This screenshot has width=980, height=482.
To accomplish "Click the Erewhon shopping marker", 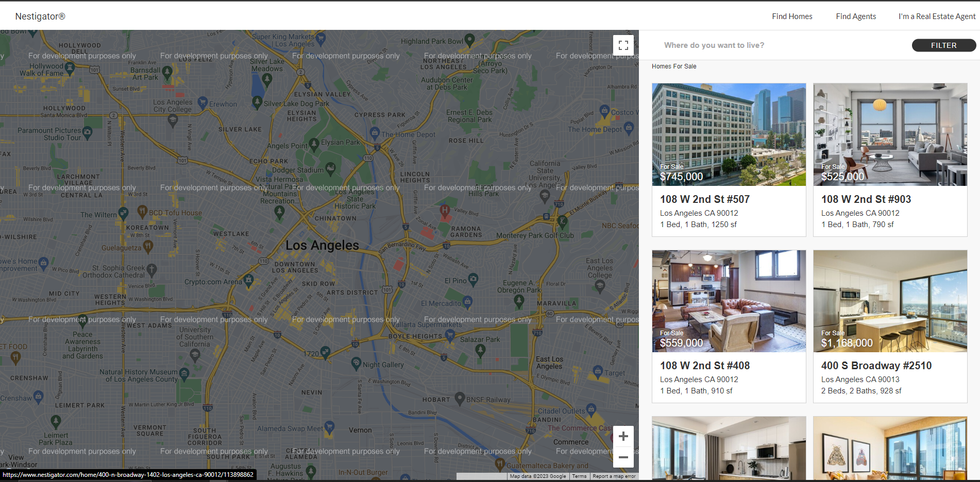I will pos(202,102).
